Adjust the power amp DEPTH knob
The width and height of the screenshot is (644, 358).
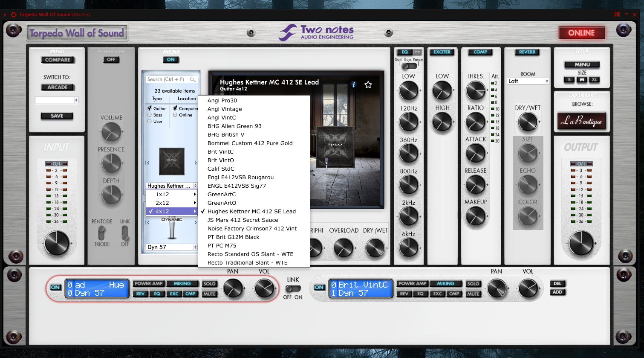[111, 195]
